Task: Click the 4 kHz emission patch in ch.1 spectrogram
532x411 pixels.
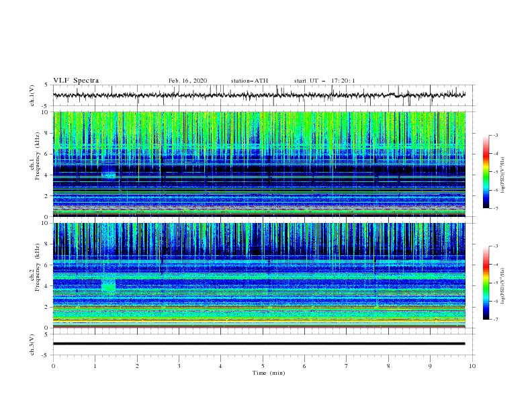Action: (x=109, y=175)
